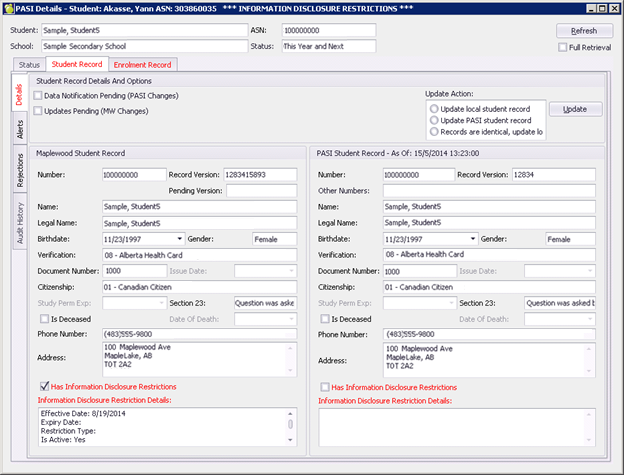This screenshot has height=475, width=624.
Task: Expand the Maplewood Issue Date dropdown
Action: click(x=290, y=270)
